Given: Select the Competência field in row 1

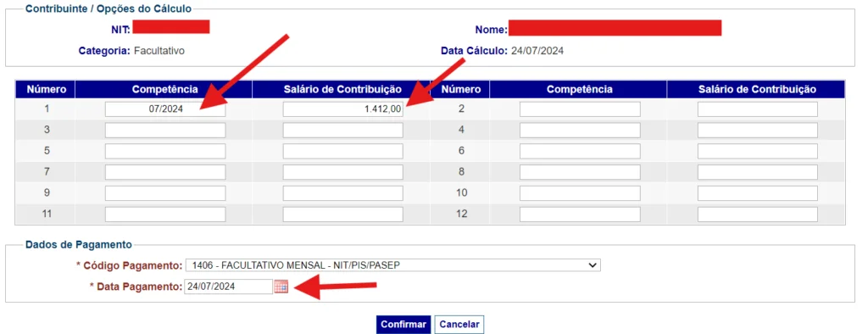Looking at the screenshot, I should pos(165,109).
